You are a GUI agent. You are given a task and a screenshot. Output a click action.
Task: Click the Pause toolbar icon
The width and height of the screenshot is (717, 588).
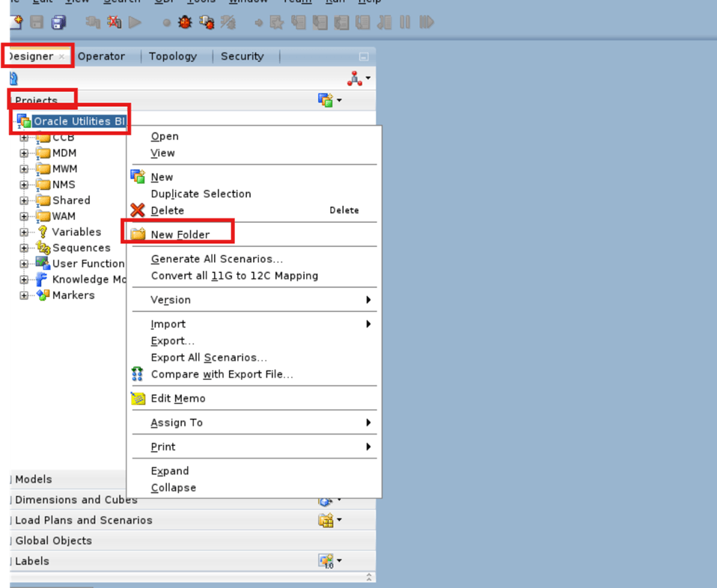pos(405,22)
